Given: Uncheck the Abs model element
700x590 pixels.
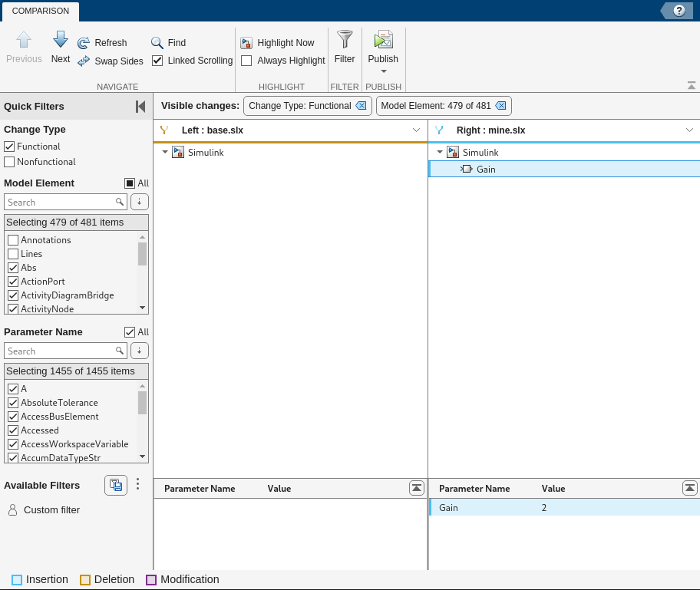Looking at the screenshot, I should [x=13, y=268].
